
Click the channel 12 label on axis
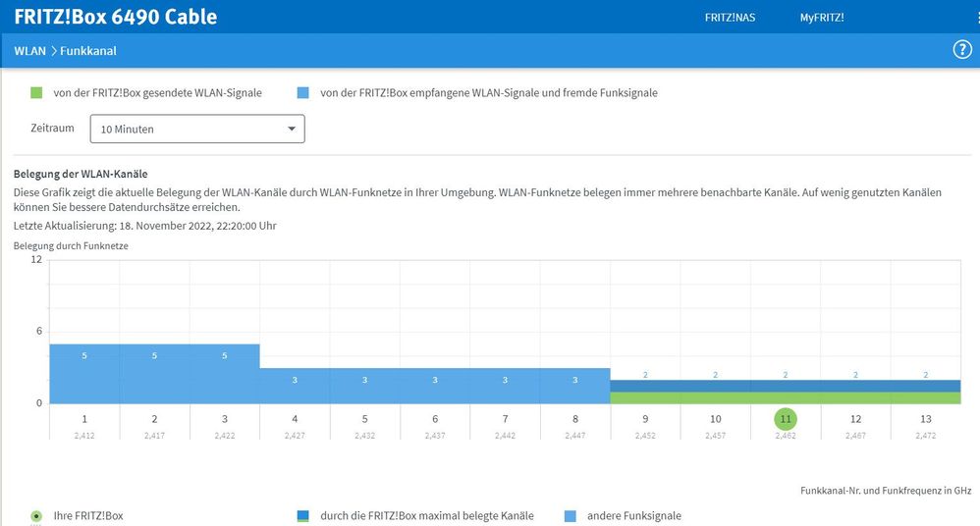click(855, 419)
